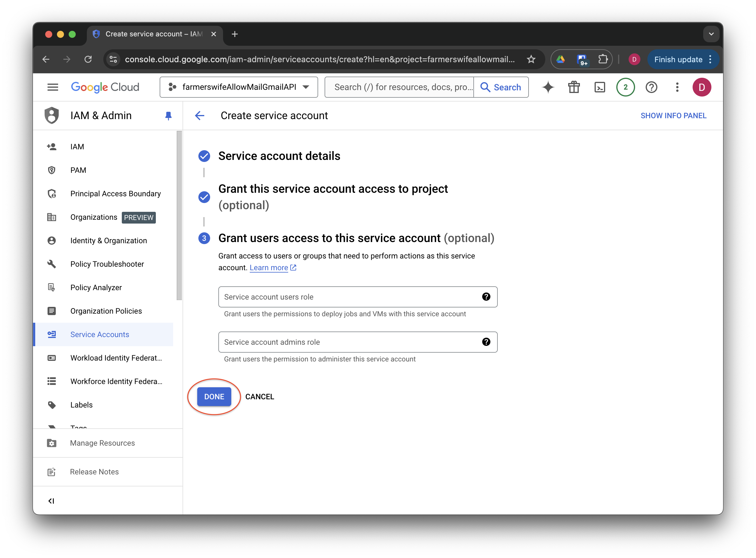Expand the browser tab search chevron
The image size is (756, 558).
(x=711, y=34)
